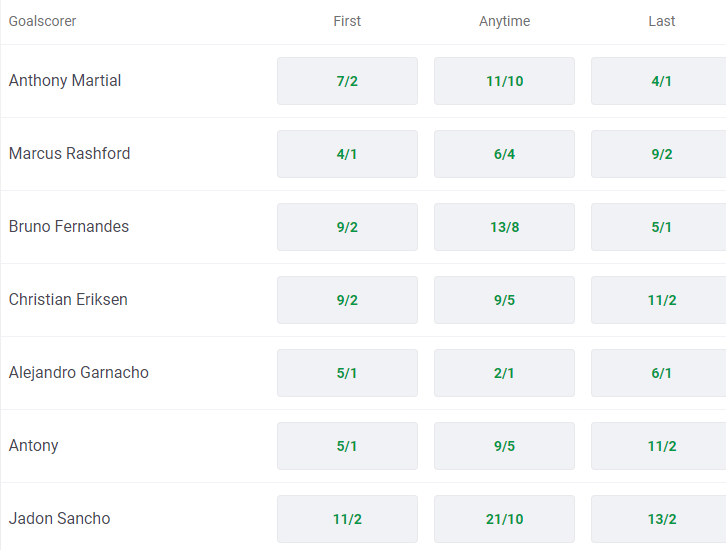Pick Anthony Martial last goalscorer 4/1
The image size is (726, 550).
point(660,81)
